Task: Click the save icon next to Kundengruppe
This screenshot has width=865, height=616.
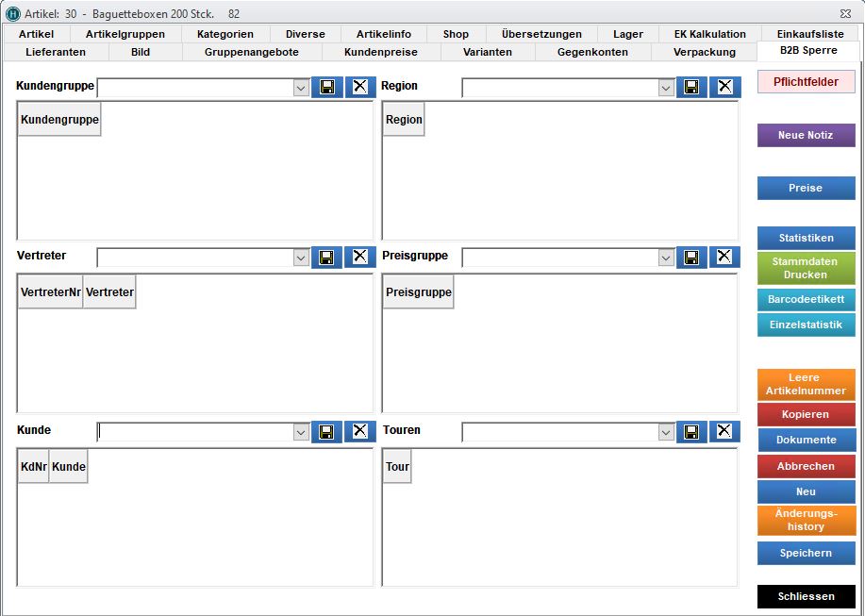Action: tap(326, 87)
